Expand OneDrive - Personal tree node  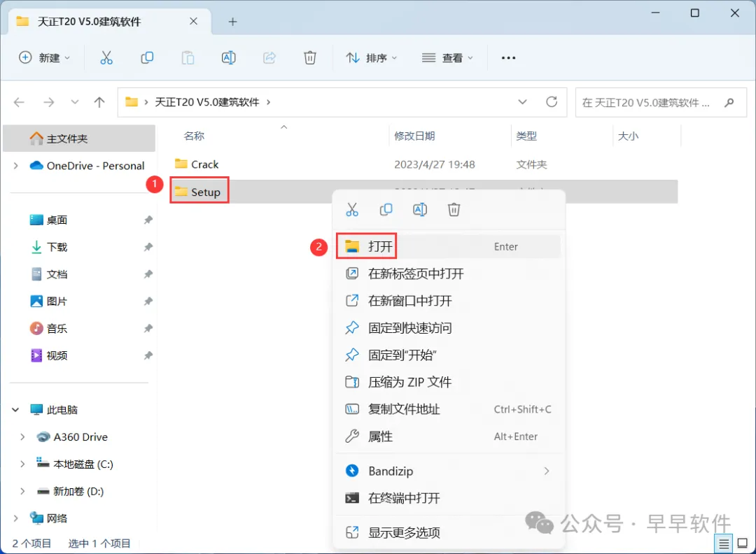pyautogui.click(x=15, y=166)
